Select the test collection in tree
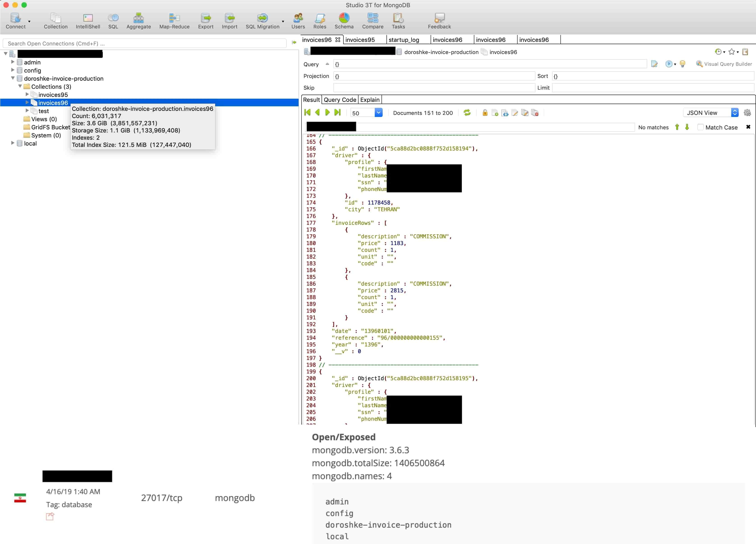756x544 pixels. (x=43, y=111)
